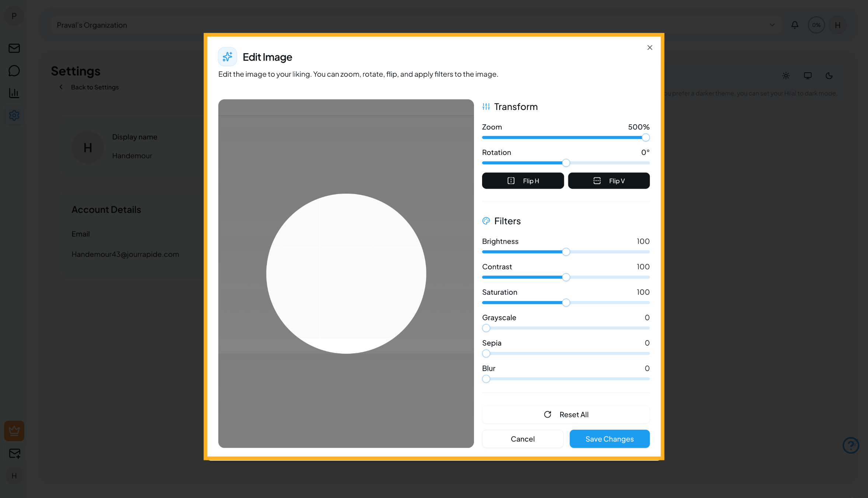Click the notification bell icon
Viewport: 868px width, 498px height.
click(795, 25)
